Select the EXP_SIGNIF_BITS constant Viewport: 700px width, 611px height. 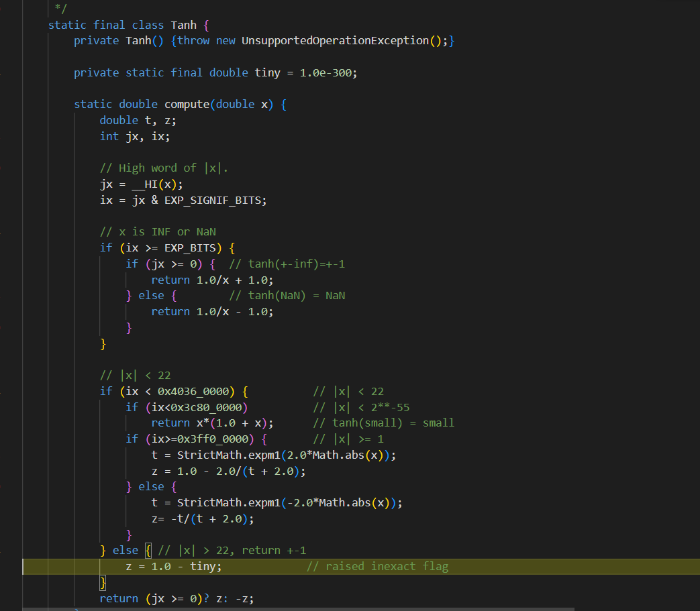[215, 201]
